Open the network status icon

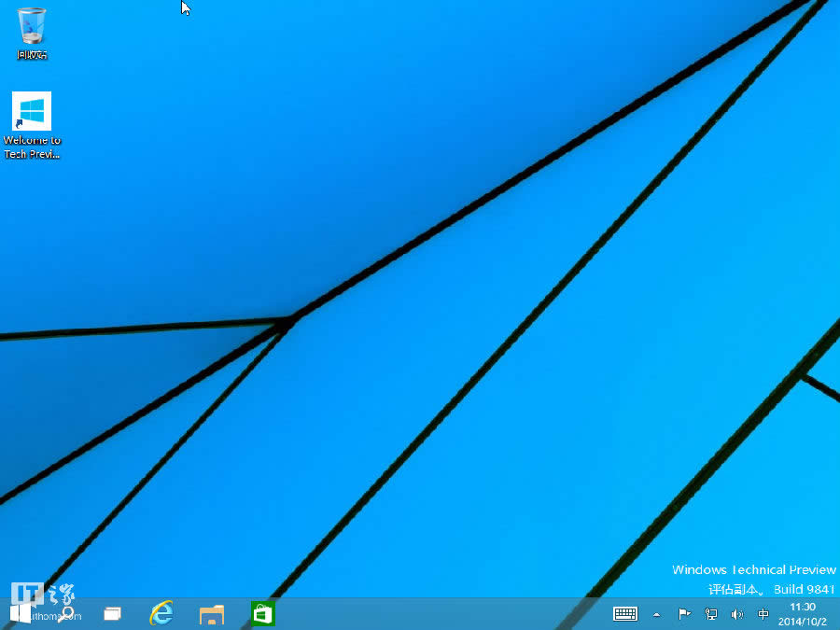(x=710, y=614)
